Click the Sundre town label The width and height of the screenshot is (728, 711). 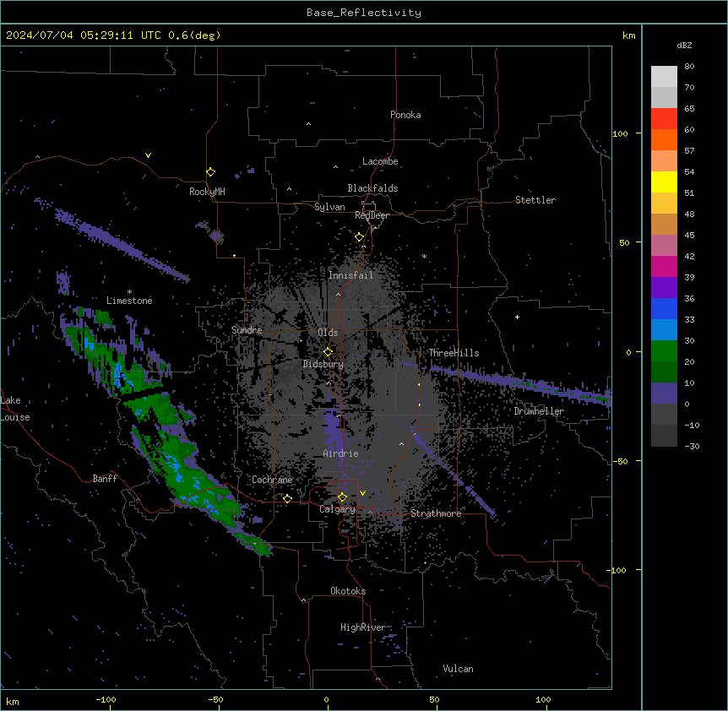247,330
